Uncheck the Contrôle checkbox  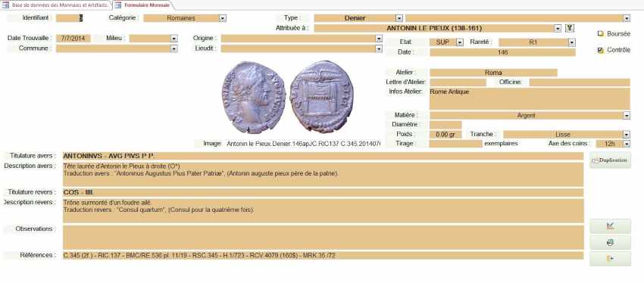pos(601,50)
